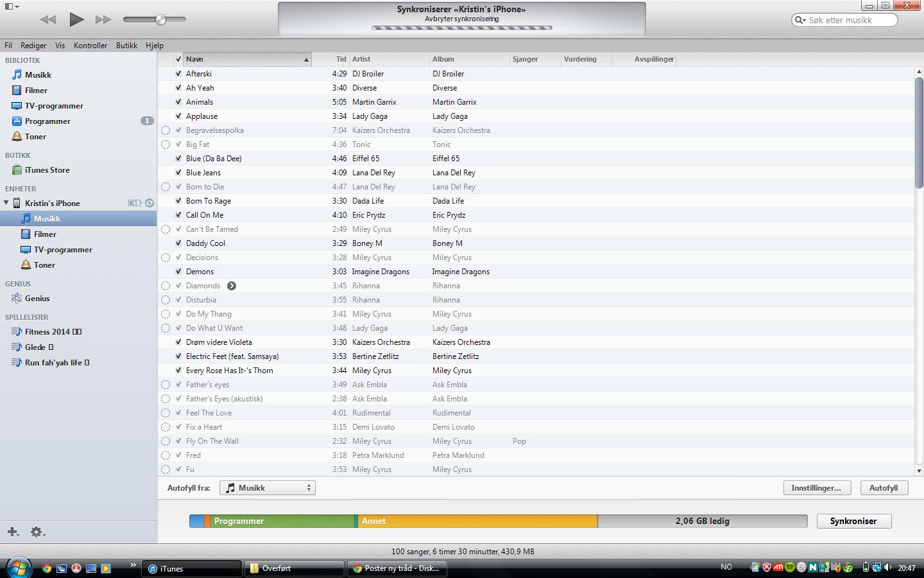Open the top-left window menu dropdown
Viewport: 924px width, 578px height.
pos(12,6)
